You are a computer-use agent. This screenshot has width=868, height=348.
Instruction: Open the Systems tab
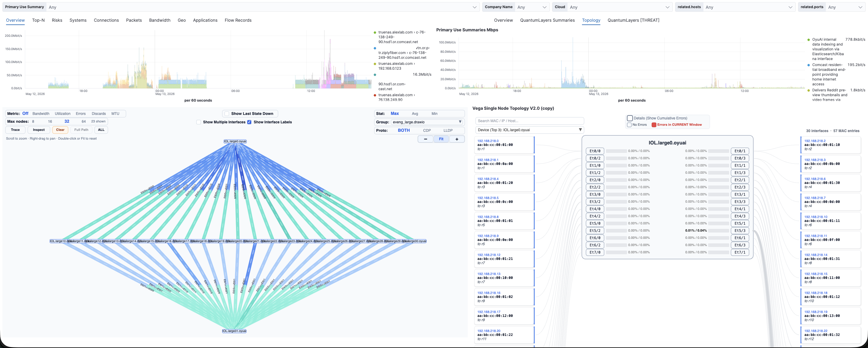pos(78,20)
